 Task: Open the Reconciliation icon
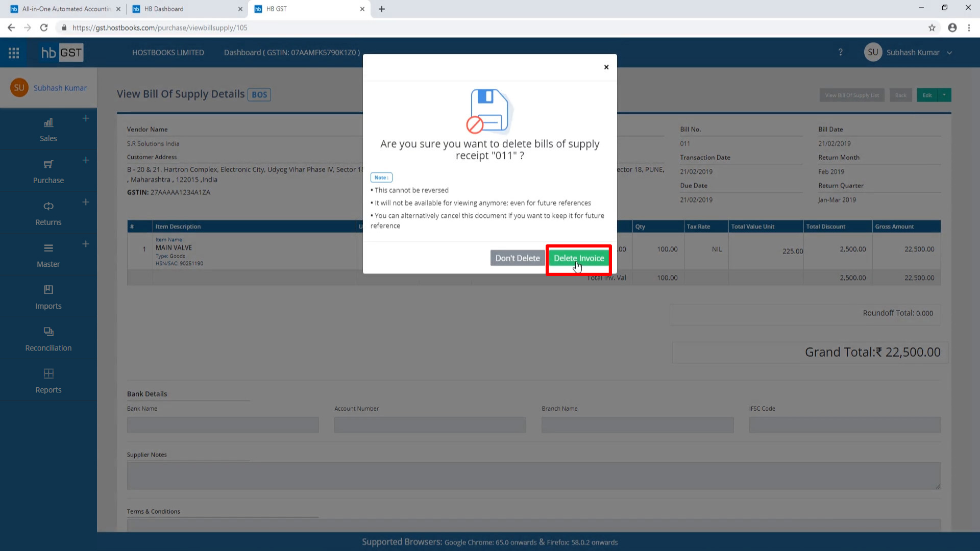coord(48,332)
